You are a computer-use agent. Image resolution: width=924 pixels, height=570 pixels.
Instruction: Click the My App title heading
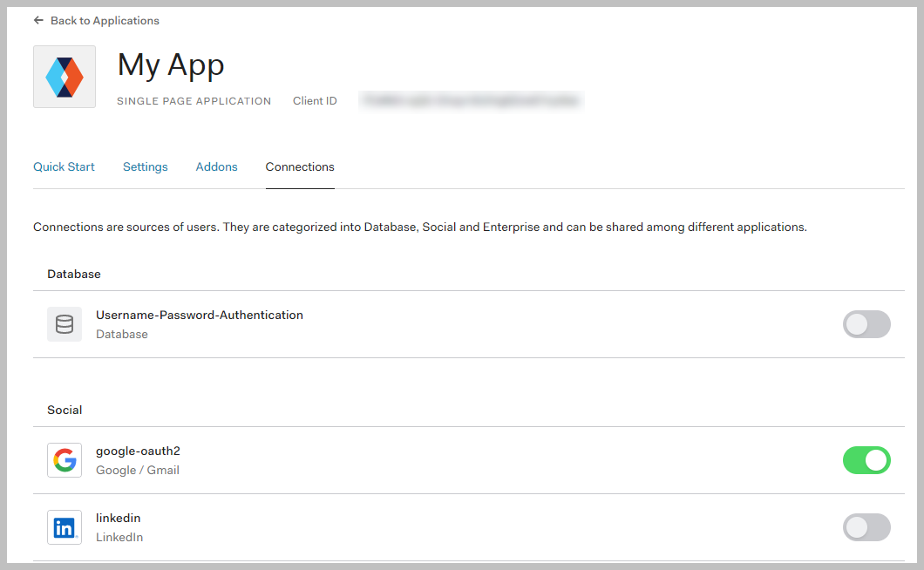(171, 64)
